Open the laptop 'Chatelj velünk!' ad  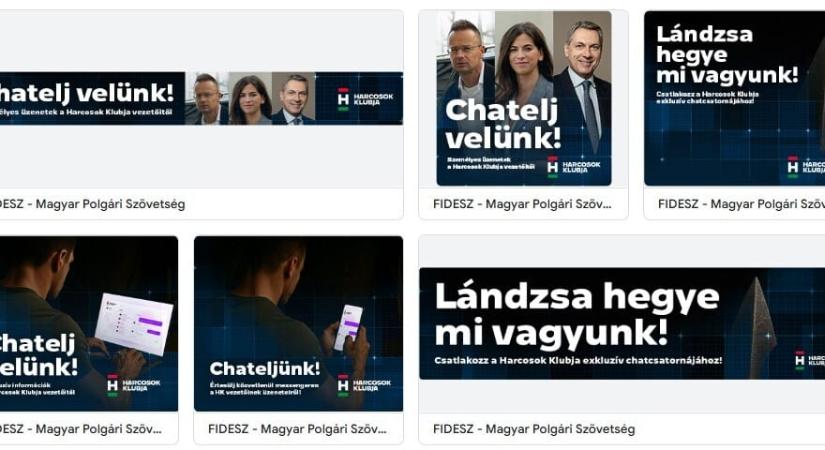pos(89,324)
